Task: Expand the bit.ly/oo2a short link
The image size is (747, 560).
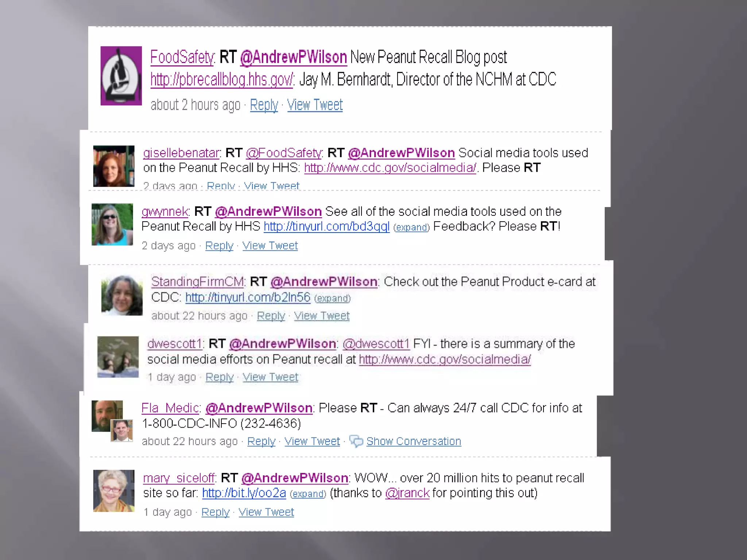Action: coord(308,494)
